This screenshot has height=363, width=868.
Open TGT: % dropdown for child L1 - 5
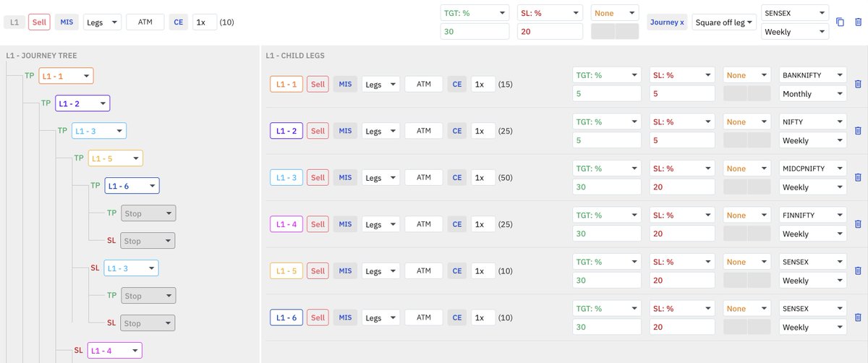point(606,261)
